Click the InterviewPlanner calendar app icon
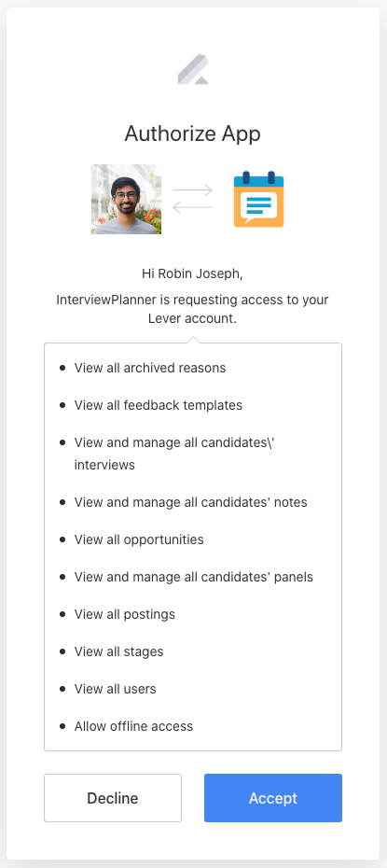387x868 pixels. pyautogui.click(x=258, y=200)
